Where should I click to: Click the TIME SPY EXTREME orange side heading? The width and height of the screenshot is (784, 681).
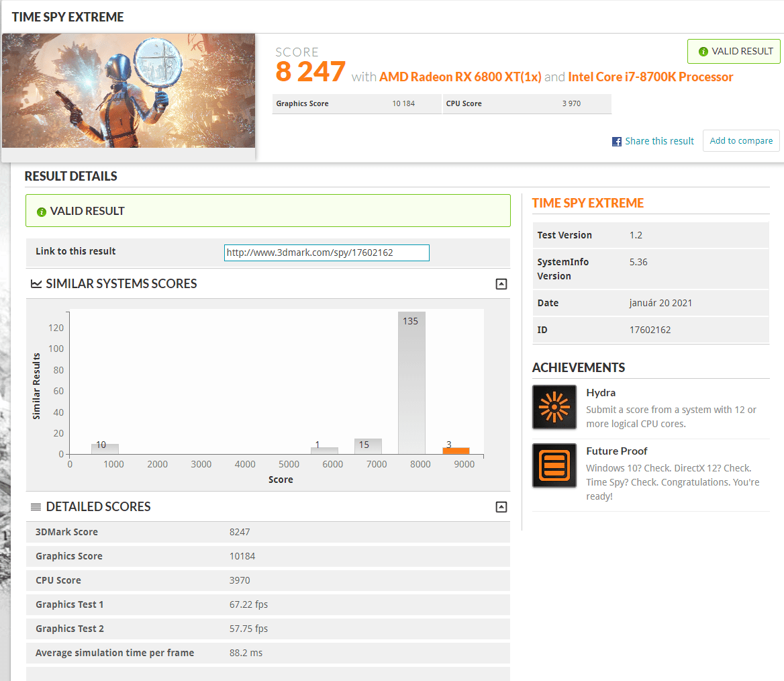click(x=587, y=203)
